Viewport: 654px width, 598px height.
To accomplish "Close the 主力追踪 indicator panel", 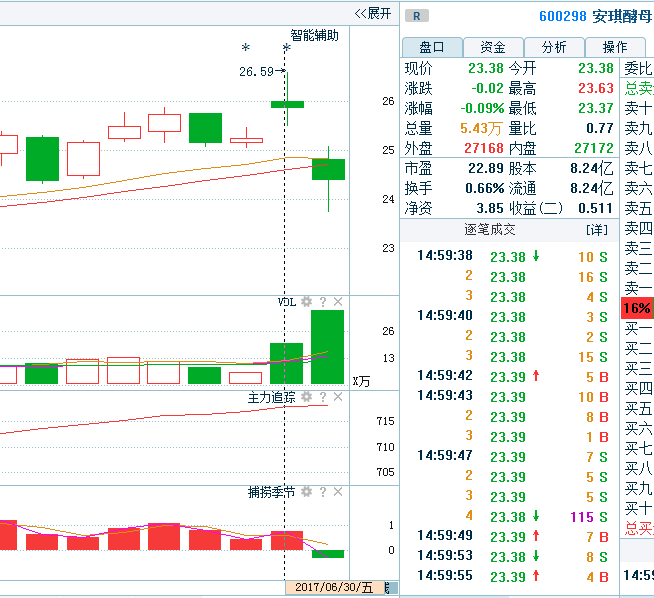I will (338, 398).
